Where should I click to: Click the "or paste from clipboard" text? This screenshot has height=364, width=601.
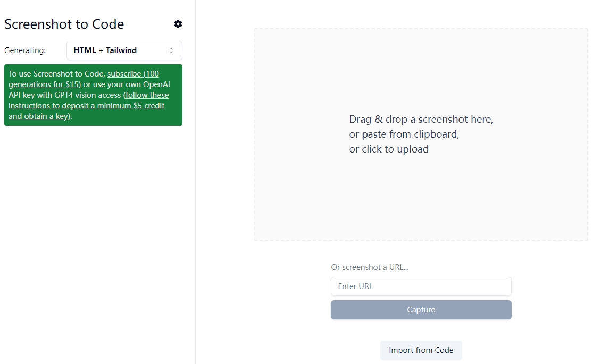click(404, 134)
